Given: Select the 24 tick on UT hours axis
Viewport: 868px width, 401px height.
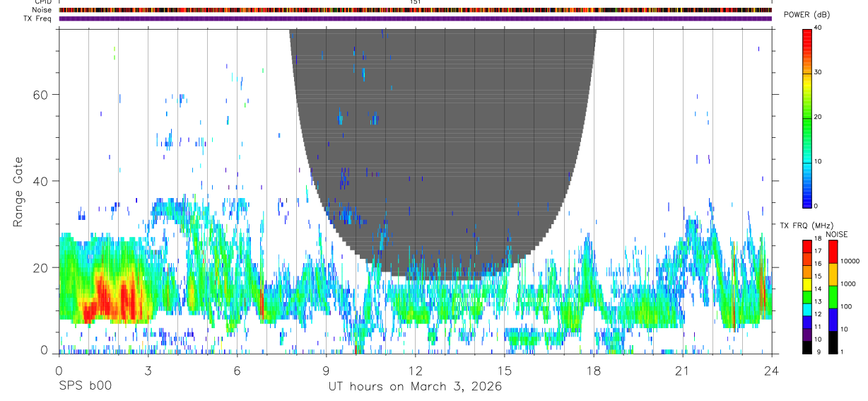Looking at the screenshot, I should (x=772, y=370).
